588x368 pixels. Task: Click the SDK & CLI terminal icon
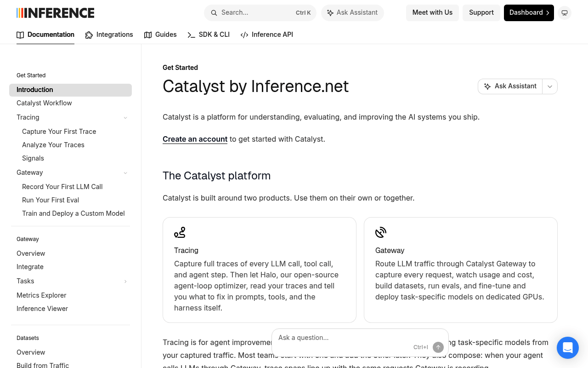(192, 35)
